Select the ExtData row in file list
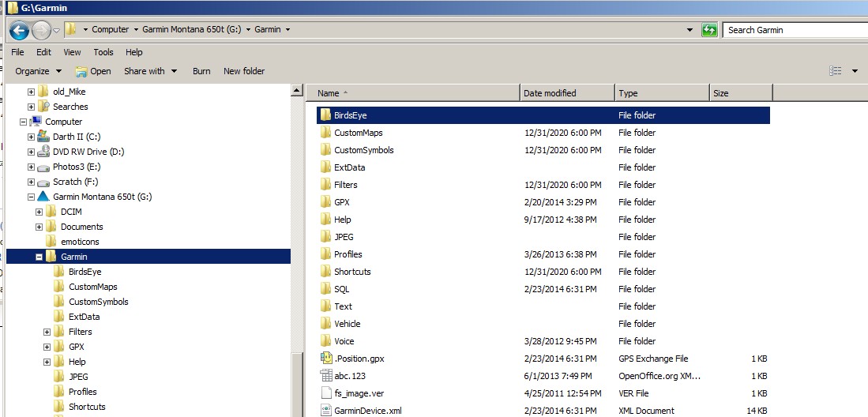Viewport: 868px width, 417px height. pyautogui.click(x=543, y=167)
